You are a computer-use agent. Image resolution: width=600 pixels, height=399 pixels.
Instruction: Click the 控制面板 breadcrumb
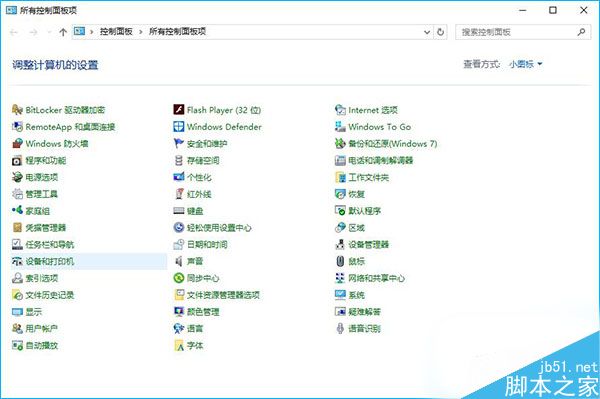coord(116,32)
